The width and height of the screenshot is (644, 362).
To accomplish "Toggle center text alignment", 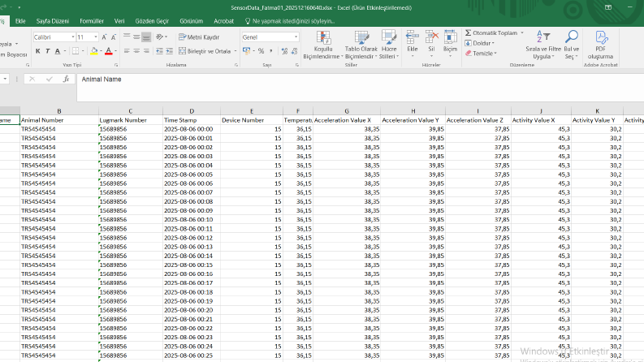I will pyautogui.click(x=136, y=51).
